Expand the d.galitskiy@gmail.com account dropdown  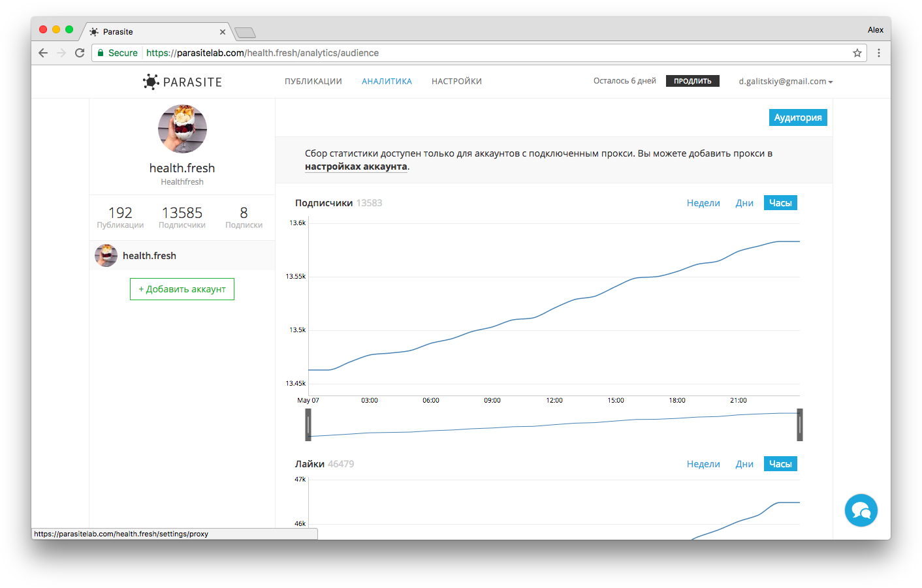(x=786, y=82)
